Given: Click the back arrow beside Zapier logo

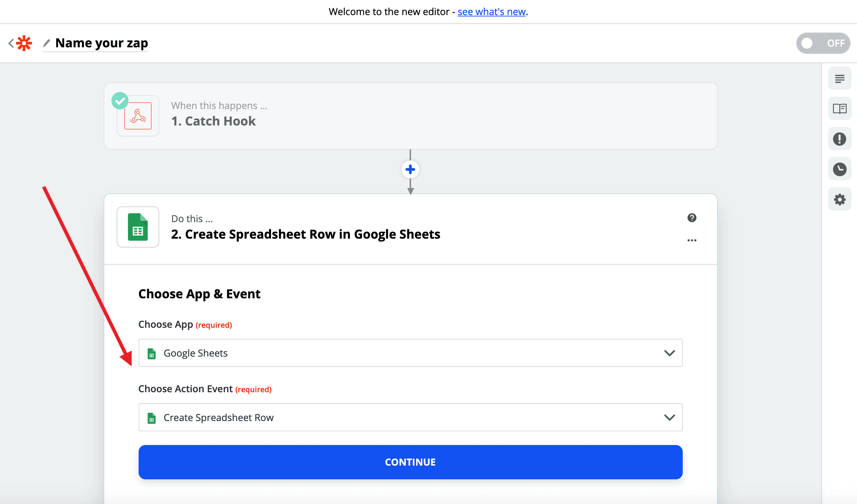Looking at the screenshot, I should point(11,43).
